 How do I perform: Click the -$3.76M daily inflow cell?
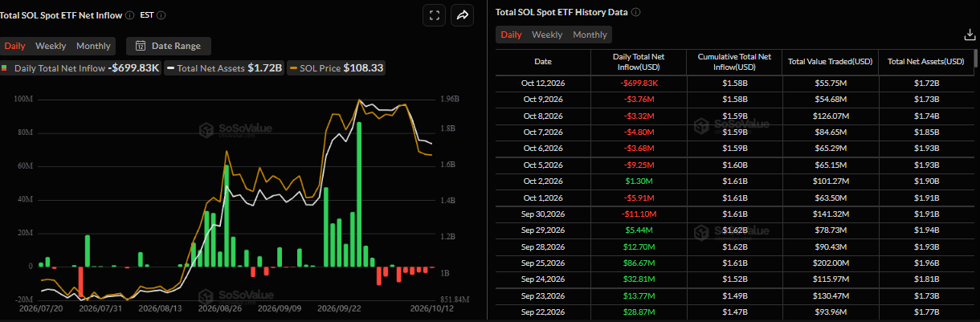pyautogui.click(x=639, y=100)
